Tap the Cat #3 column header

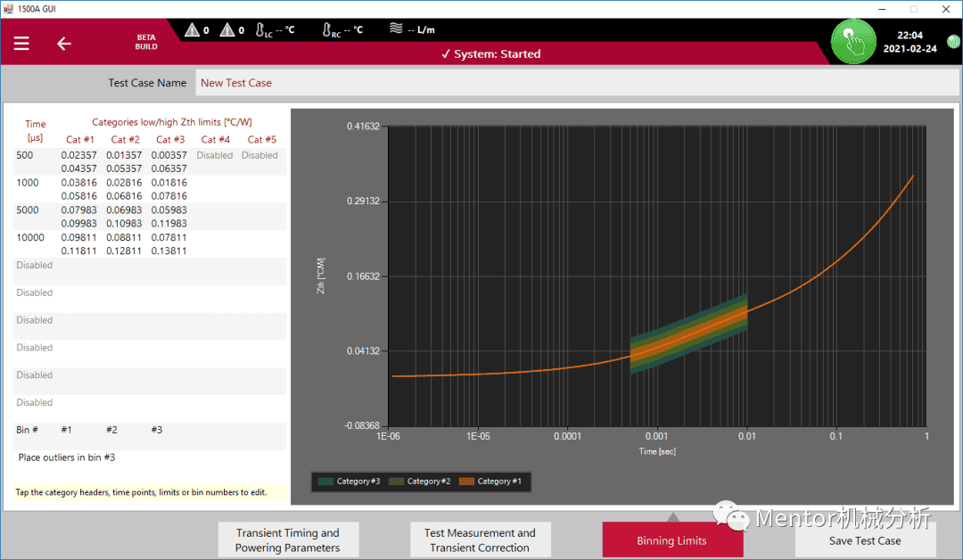click(x=170, y=139)
